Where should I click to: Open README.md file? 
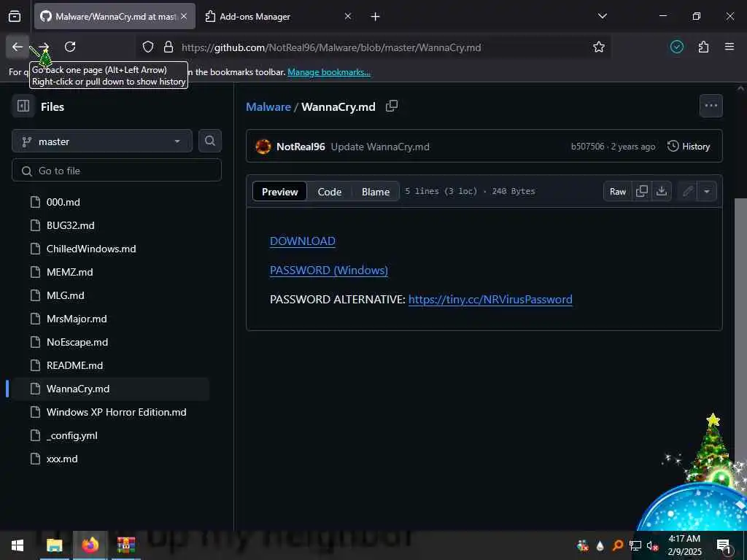click(75, 365)
